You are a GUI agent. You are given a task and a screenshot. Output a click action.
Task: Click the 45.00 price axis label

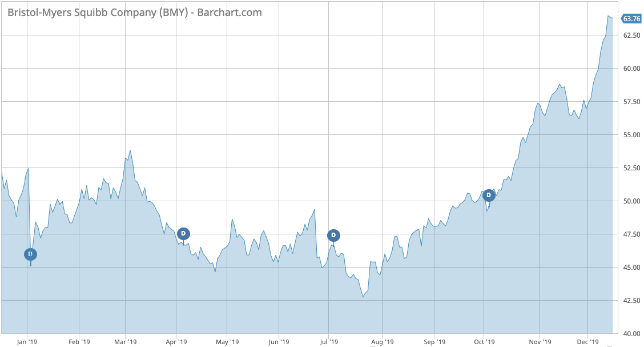631,267
